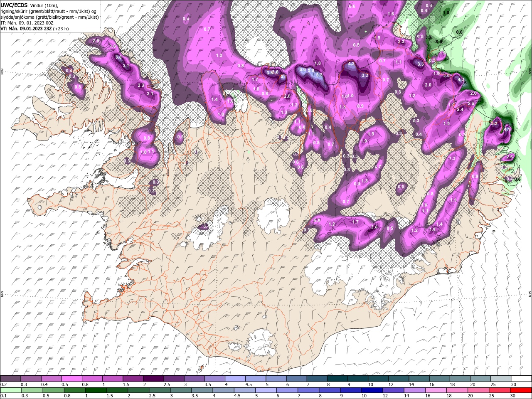The width and height of the screenshot is (532, 399).
Task: Click the deep blue swatch labeled 10, lower legend
Action: (x=372, y=390)
